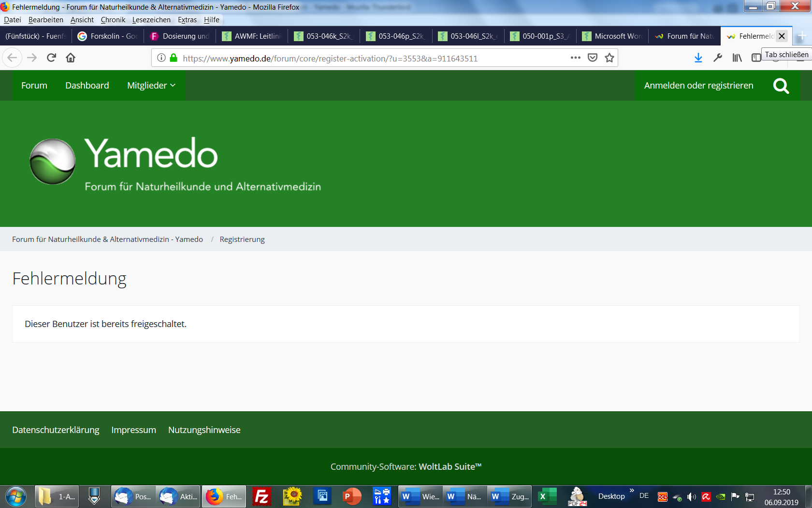Open page actions three-dots menu
This screenshot has height=508, width=812.
point(575,58)
